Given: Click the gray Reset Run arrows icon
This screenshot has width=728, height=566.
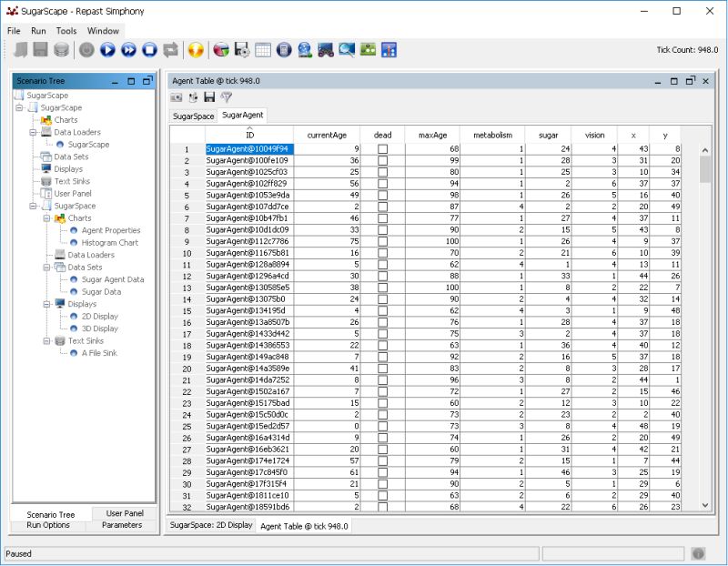Looking at the screenshot, I should 170,50.
